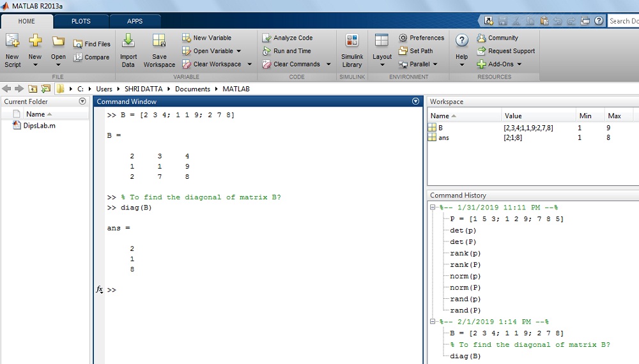
Task: Open Command Window actions menu button
Action: pyautogui.click(x=416, y=102)
